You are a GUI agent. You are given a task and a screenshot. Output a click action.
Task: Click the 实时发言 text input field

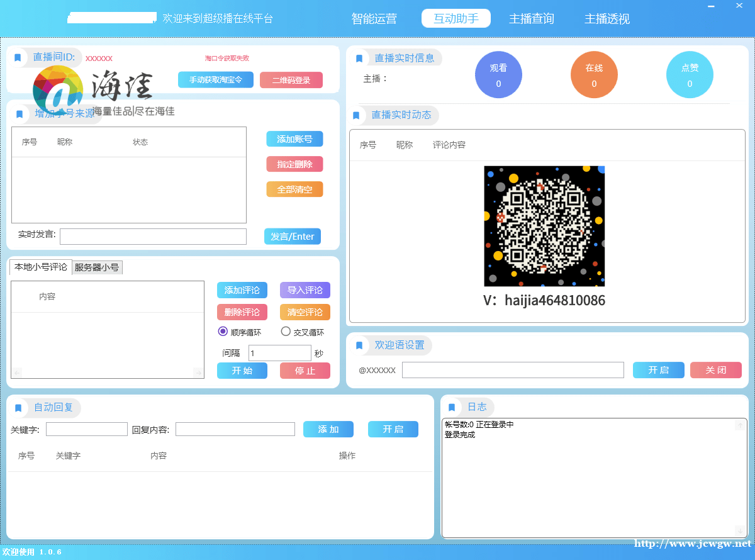(153, 237)
